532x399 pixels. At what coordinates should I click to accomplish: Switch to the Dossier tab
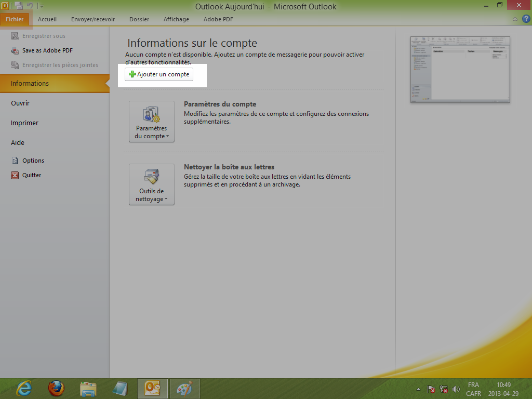pyautogui.click(x=139, y=19)
